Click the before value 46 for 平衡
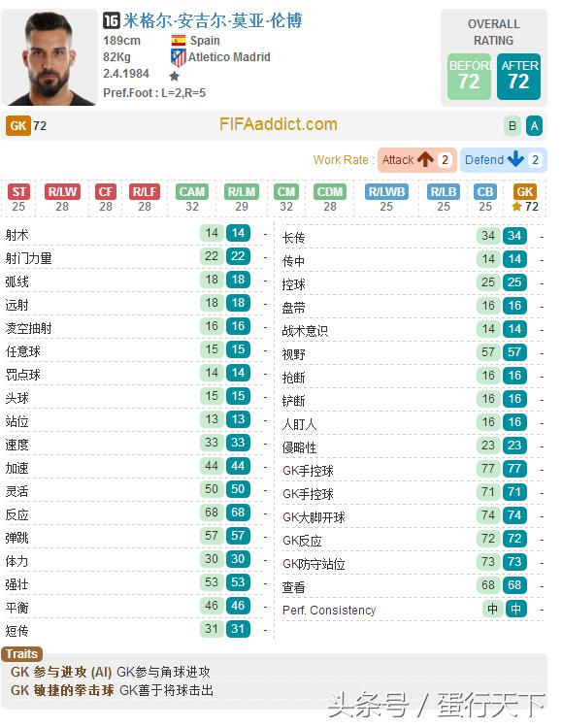 click(x=212, y=606)
